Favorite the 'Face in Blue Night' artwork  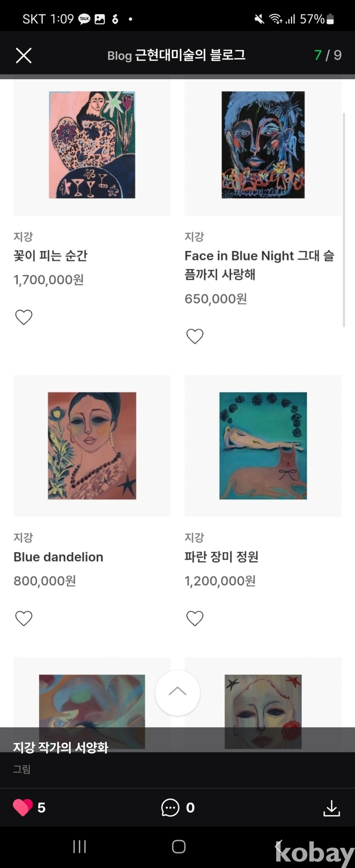[195, 336]
